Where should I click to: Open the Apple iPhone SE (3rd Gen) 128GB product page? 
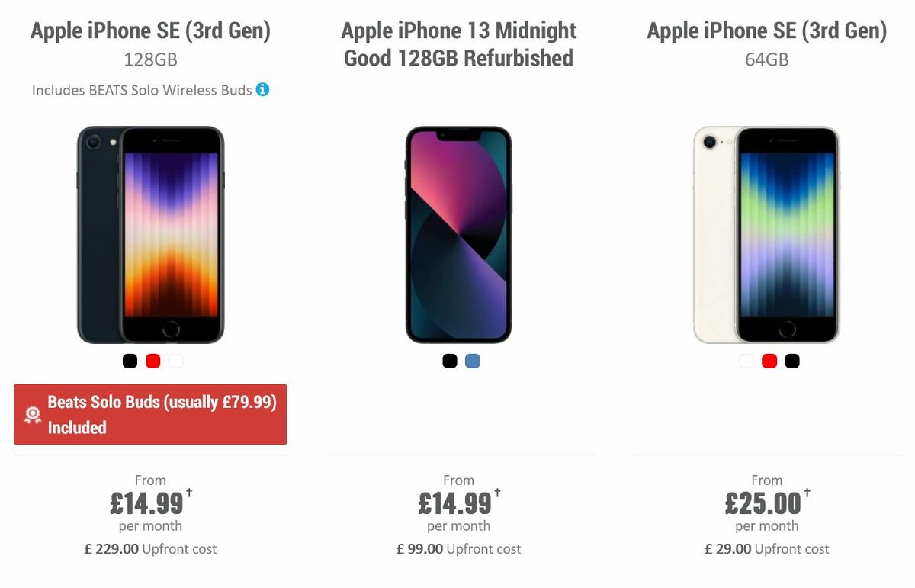click(x=149, y=31)
